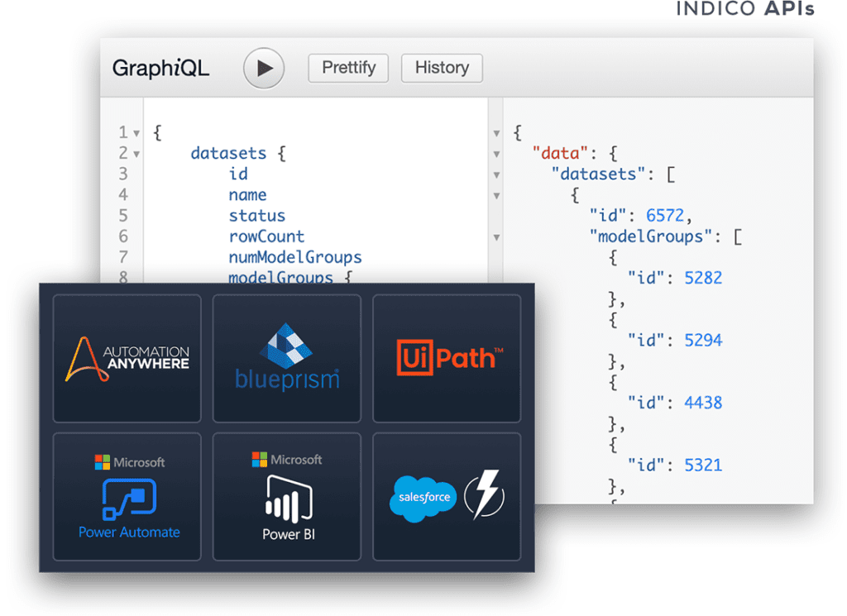Click the Microsoft Power Automate icon

[129, 498]
